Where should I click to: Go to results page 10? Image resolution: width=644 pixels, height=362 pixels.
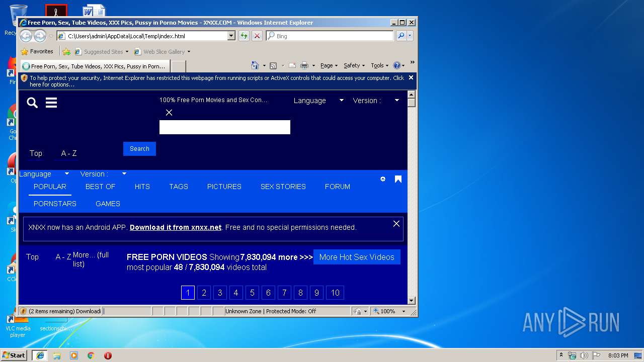[x=335, y=293]
